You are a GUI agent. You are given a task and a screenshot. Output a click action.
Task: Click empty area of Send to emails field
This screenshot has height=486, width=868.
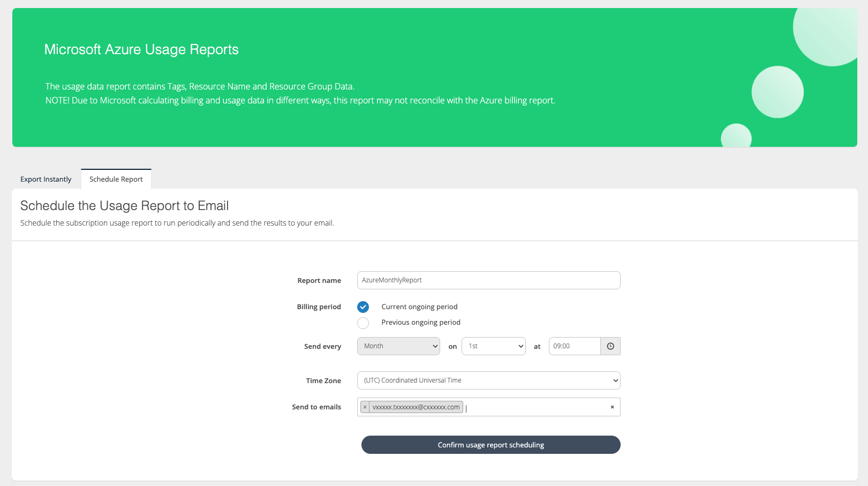[x=535, y=407]
